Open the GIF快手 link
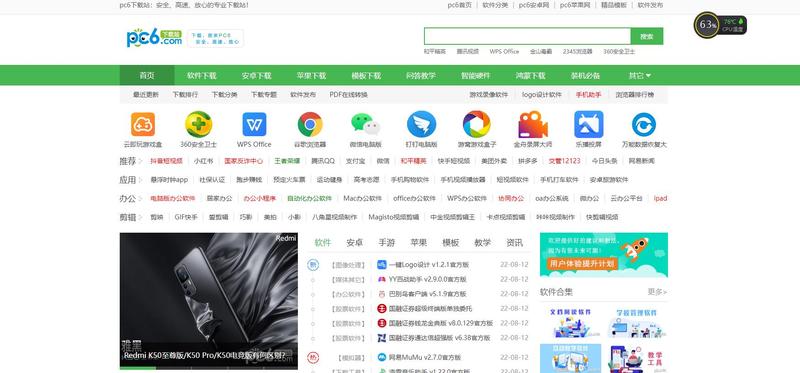 [186, 217]
